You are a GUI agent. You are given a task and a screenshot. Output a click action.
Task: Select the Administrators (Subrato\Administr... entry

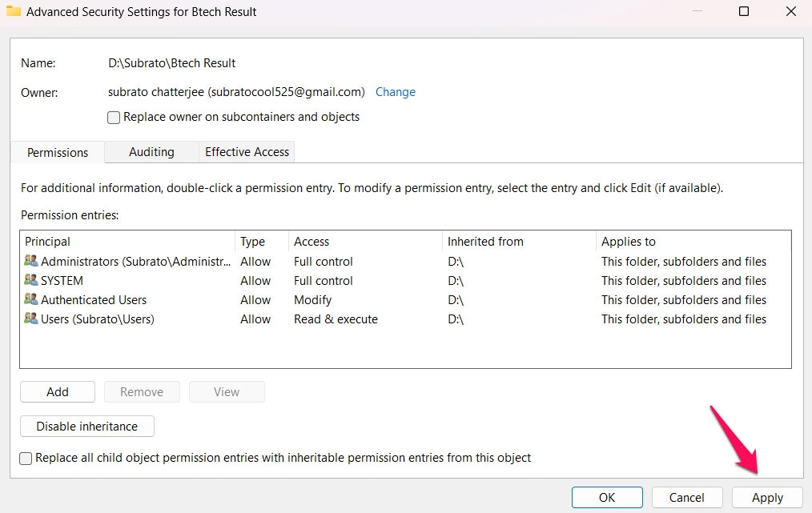tap(135, 262)
